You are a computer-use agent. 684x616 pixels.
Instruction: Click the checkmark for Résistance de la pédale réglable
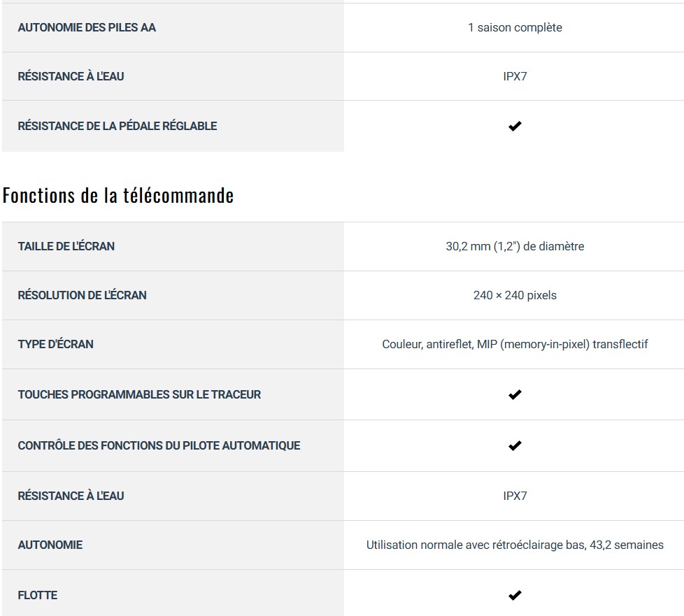(515, 127)
